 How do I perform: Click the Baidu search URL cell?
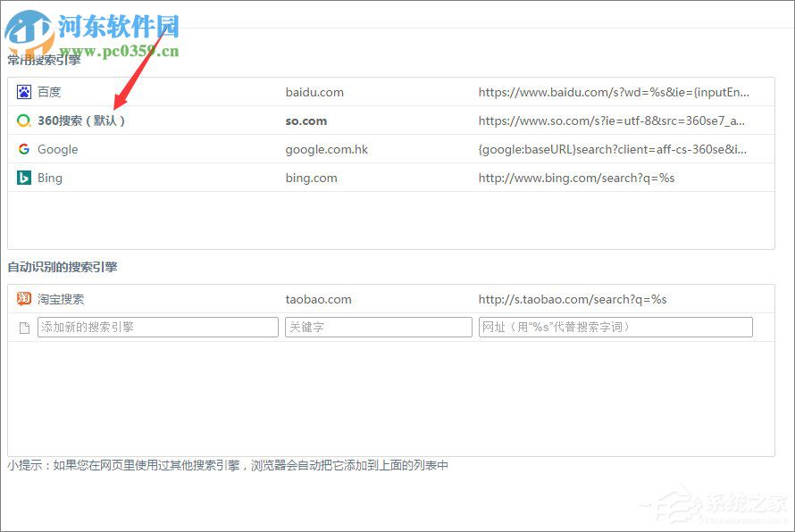tap(614, 92)
